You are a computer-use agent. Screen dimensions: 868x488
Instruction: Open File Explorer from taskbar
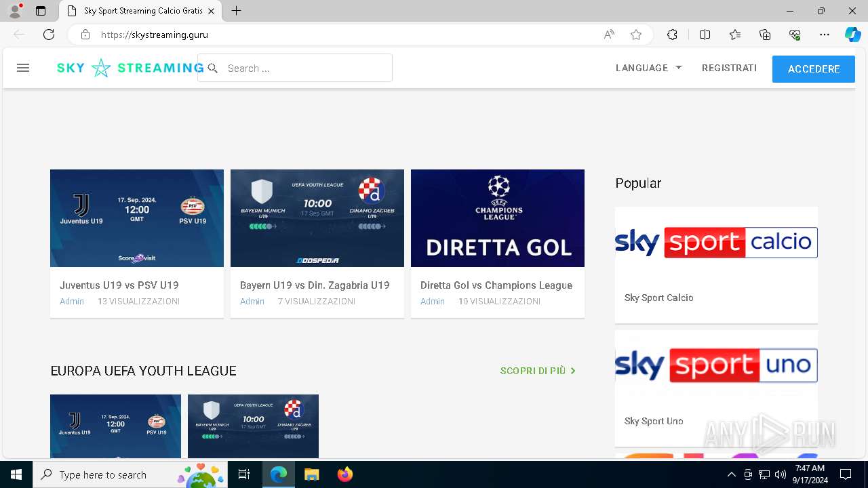[311, 474]
